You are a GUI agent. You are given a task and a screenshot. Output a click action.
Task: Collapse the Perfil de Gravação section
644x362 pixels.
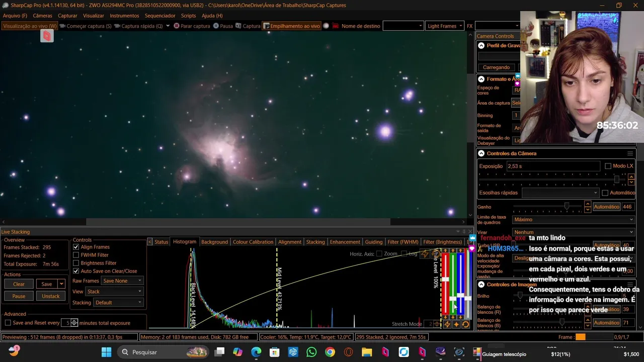pyautogui.click(x=481, y=45)
